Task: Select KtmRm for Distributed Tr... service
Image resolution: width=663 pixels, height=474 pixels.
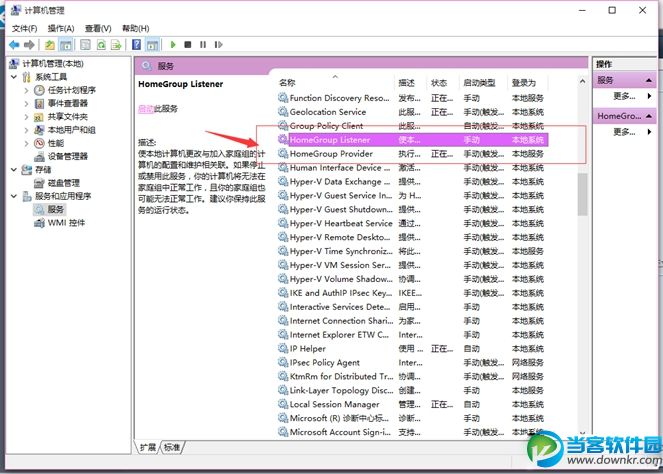Action: (x=412, y=376)
